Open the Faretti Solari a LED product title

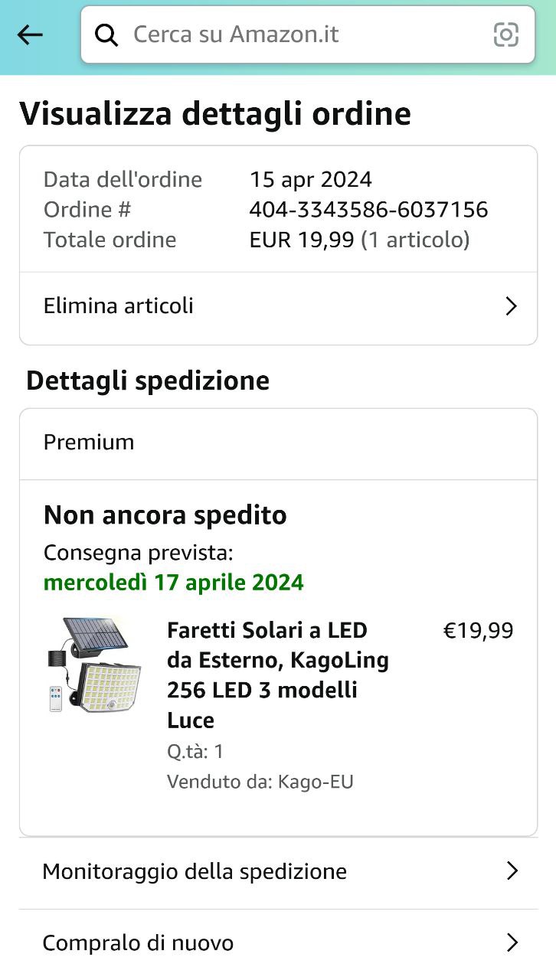(x=277, y=675)
